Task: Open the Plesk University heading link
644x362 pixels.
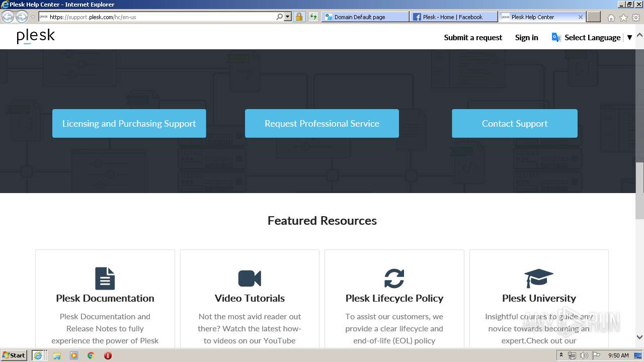Action: tap(539, 298)
